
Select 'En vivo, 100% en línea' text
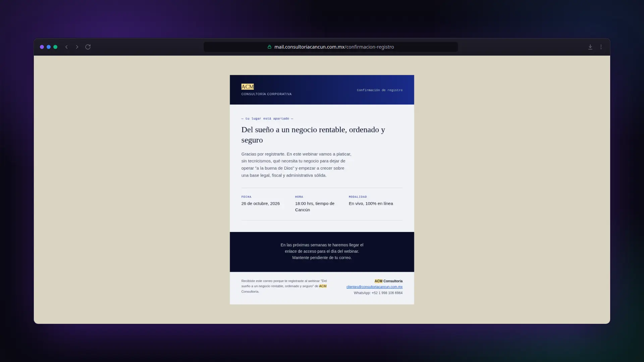(371, 203)
